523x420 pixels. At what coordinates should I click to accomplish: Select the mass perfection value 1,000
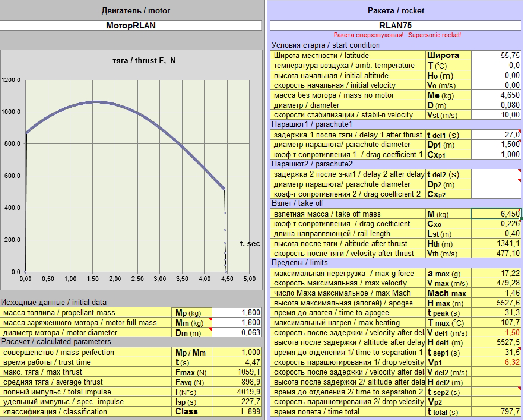click(x=237, y=352)
